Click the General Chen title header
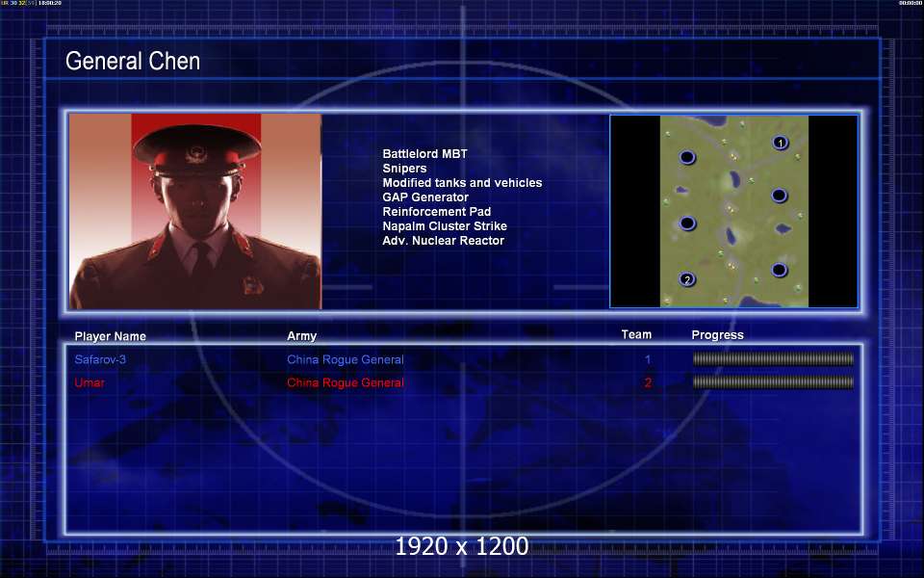 point(133,62)
